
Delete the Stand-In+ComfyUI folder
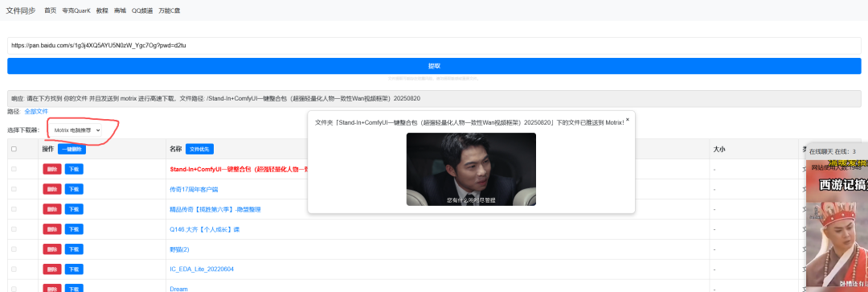[52, 169]
